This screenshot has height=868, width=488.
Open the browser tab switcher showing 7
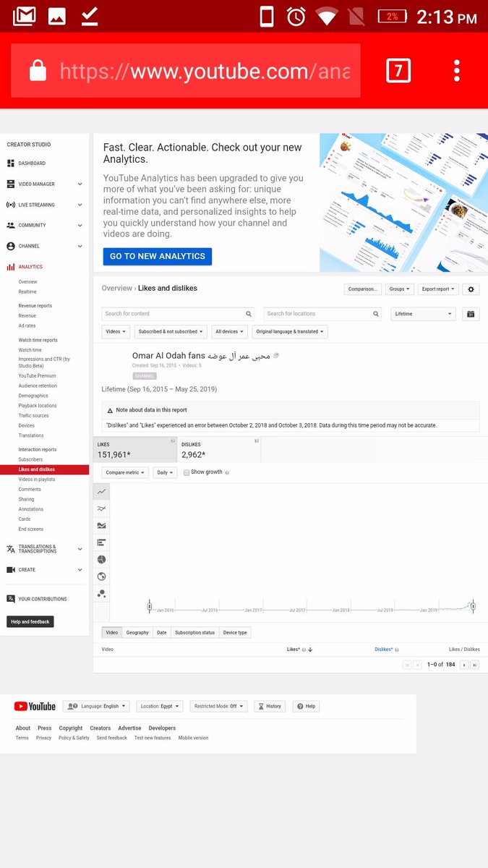coord(398,70)
